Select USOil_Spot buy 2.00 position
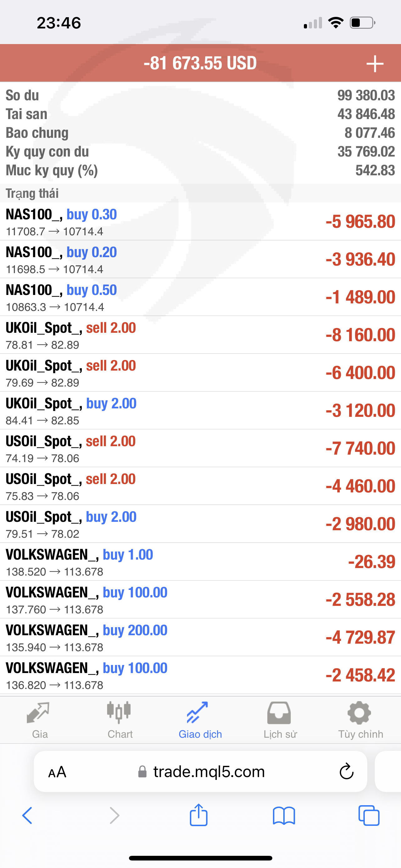 (x=200, y=524)
